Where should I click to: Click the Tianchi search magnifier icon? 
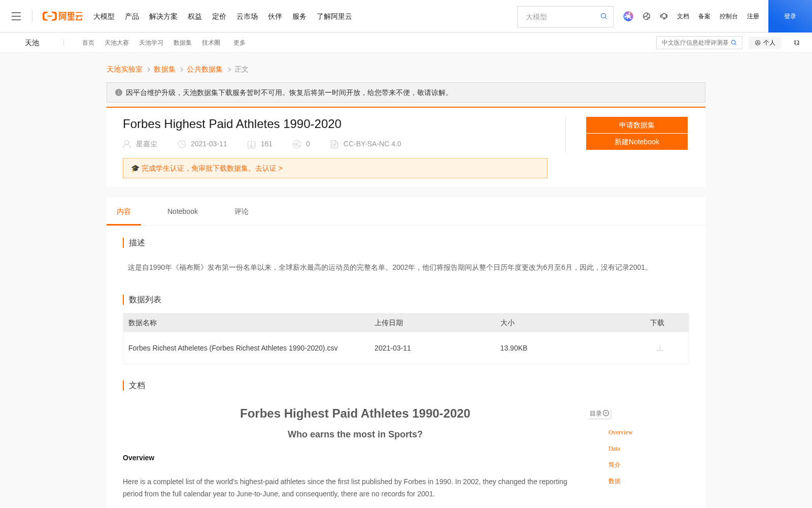(x=734, y=43)
